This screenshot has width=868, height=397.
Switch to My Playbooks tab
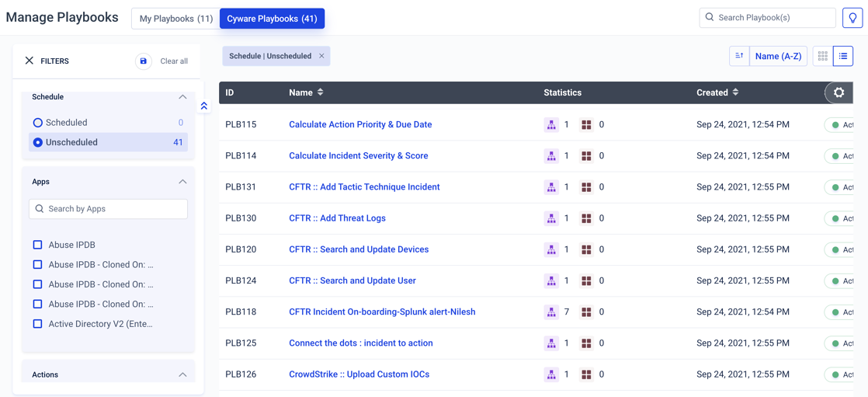coord(176,19)
